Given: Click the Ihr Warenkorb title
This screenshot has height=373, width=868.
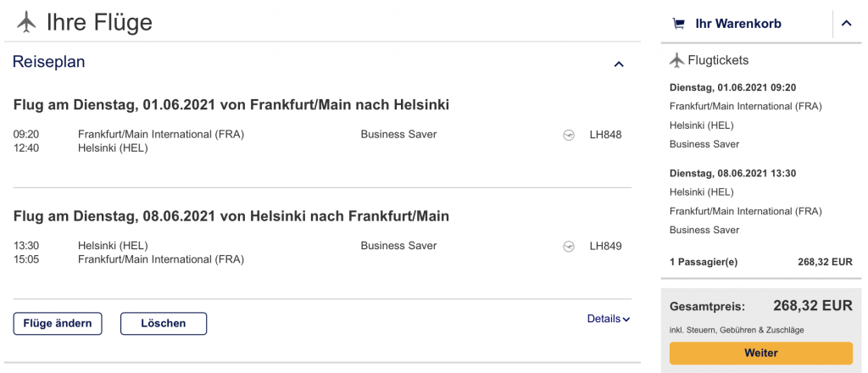Looking at the screenshot, I should (x=737, y=24).
